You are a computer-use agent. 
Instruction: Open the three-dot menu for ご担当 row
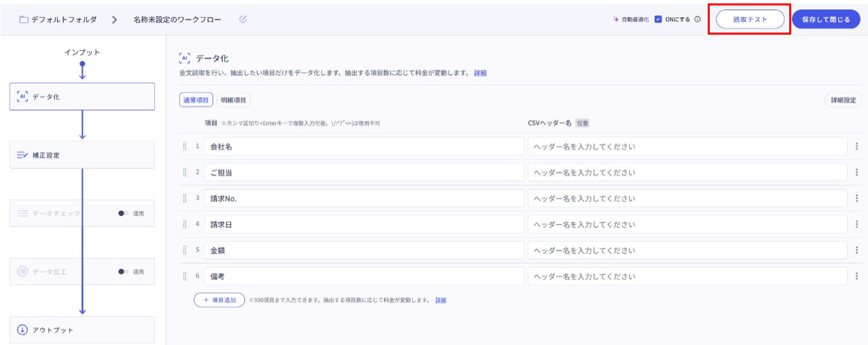(x=856, y=172)
